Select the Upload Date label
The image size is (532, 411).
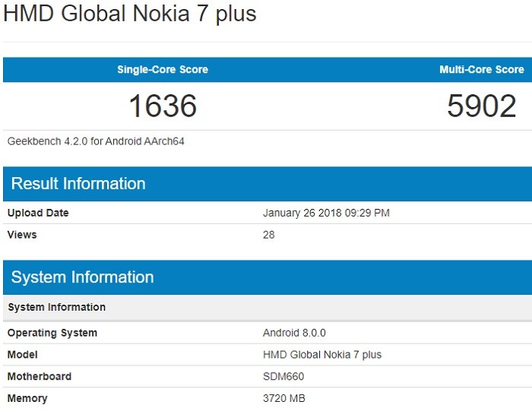coord(38,213)
